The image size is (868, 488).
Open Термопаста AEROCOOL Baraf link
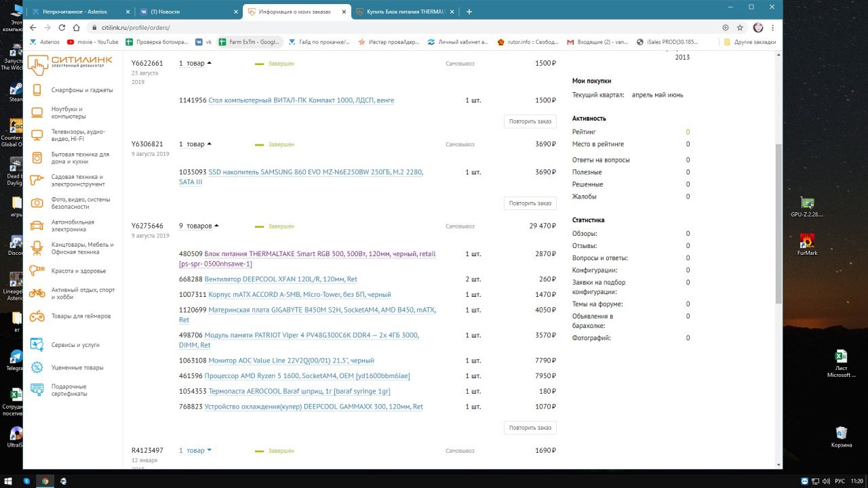coord(299,391)
